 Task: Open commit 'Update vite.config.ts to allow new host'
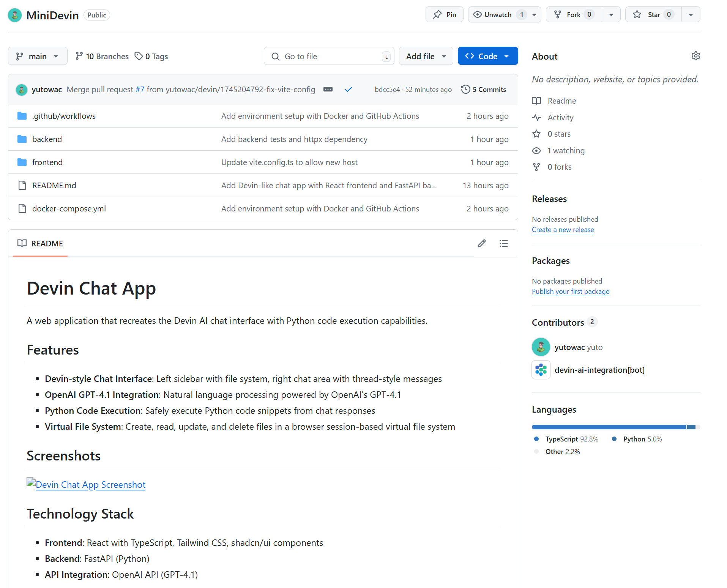pyautogui.click(x=289, y=162)
